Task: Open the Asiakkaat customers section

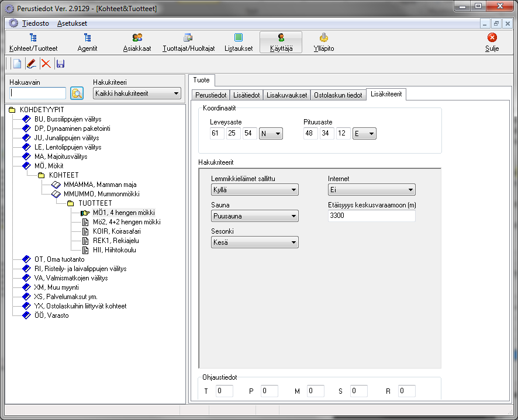Action: [137, 42]
